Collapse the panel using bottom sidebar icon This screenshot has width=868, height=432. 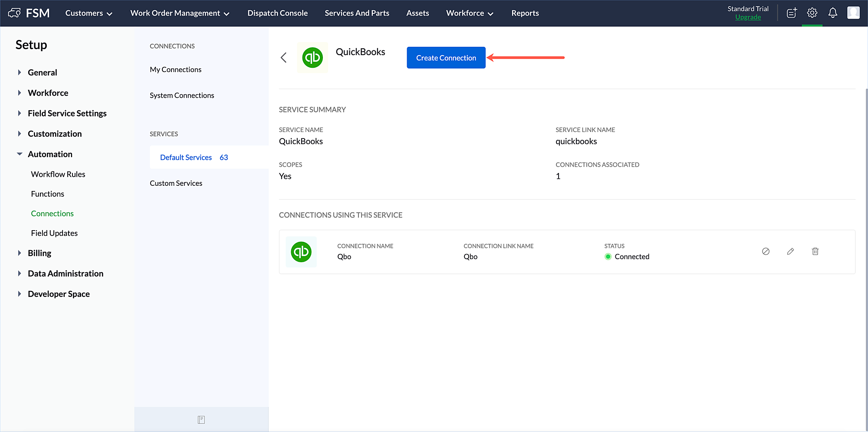tap(201, 419)
